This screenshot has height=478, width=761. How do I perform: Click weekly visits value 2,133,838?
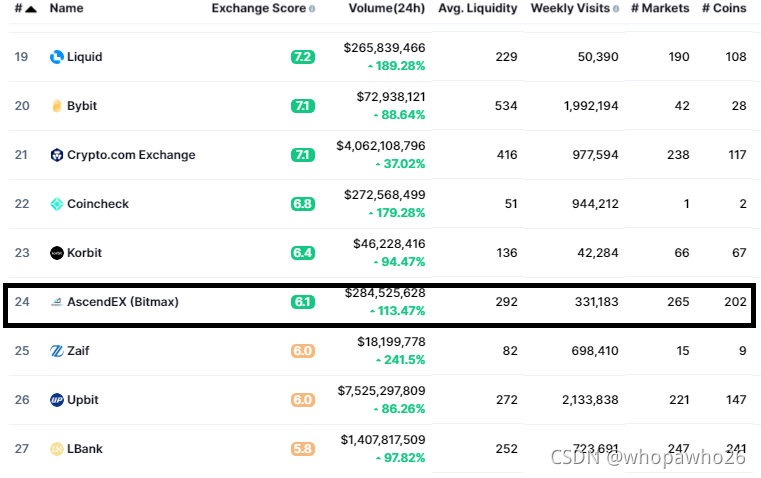click(590, 400)
